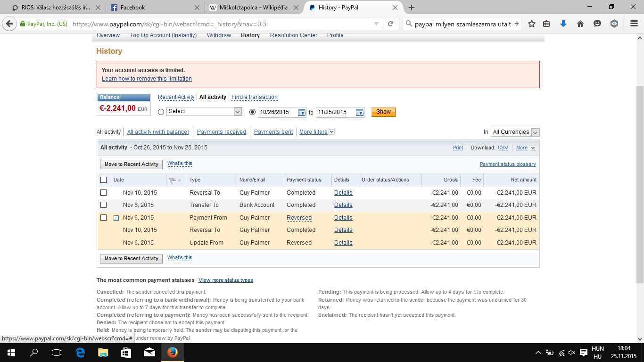Check the Payment From Guy Palmer checkbox
Screen dimensions: 644x362
coord(104,217)
